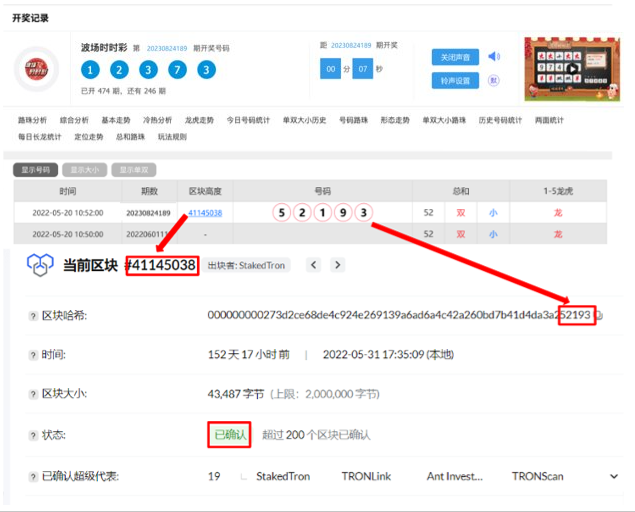Click the first blue ball number 1
This screenshot has height=512, width=635.
(x=90, y=69)
